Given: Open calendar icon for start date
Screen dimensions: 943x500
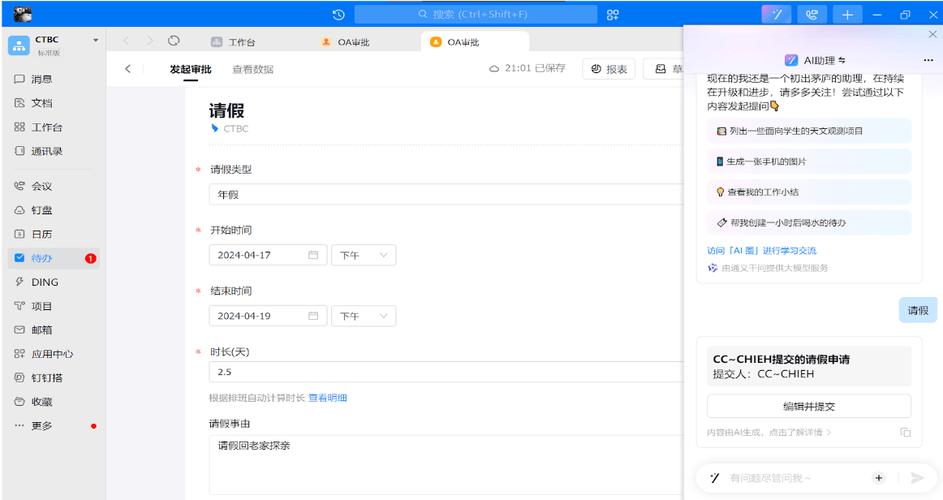Looking at the screenshot, I should tap(313, 255).
